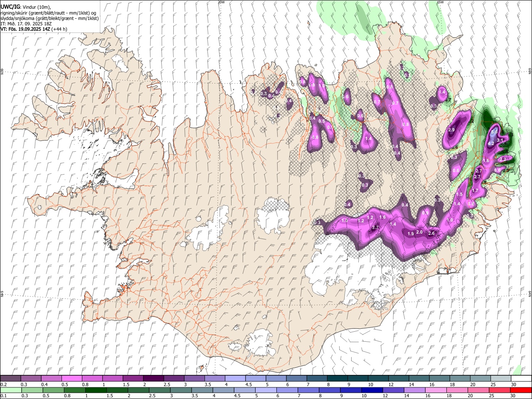Click the medium green swatch between 0.5 and 0.8 in green row
The height and width of the screenshot is (399, 532).
53,390
